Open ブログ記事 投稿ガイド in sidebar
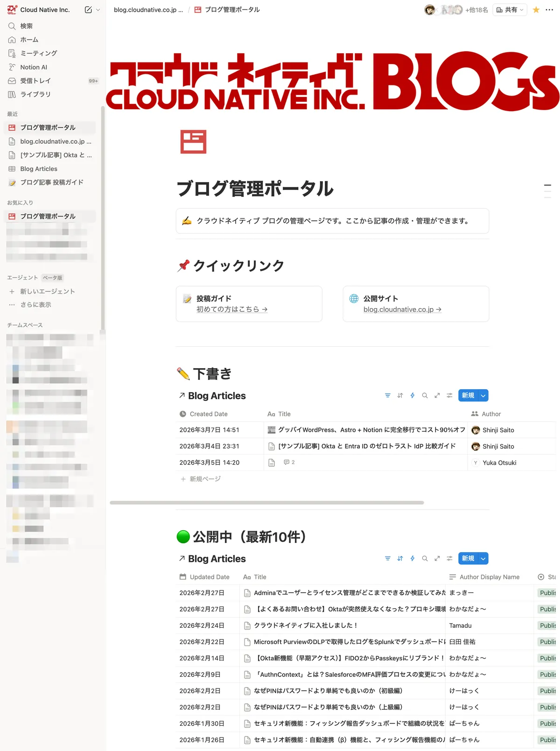This screenshot has width=560, height=751. pyautogui.click(x=50, y=182)
